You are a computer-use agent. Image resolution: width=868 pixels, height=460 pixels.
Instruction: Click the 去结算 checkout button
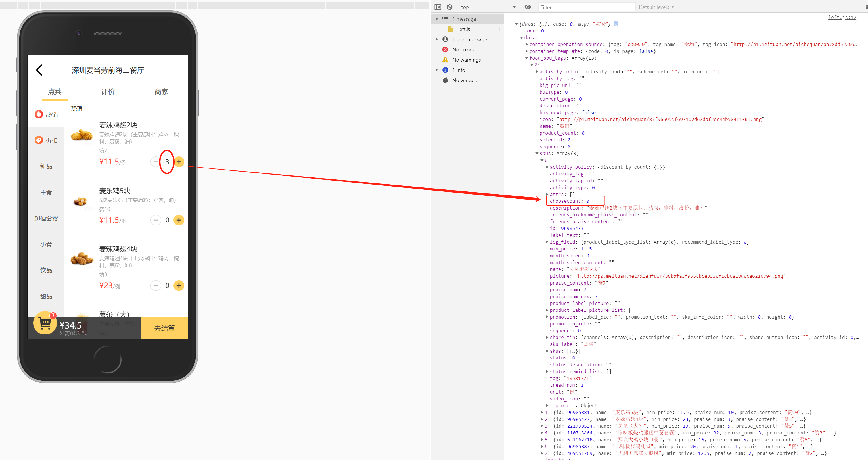(164, 328)
